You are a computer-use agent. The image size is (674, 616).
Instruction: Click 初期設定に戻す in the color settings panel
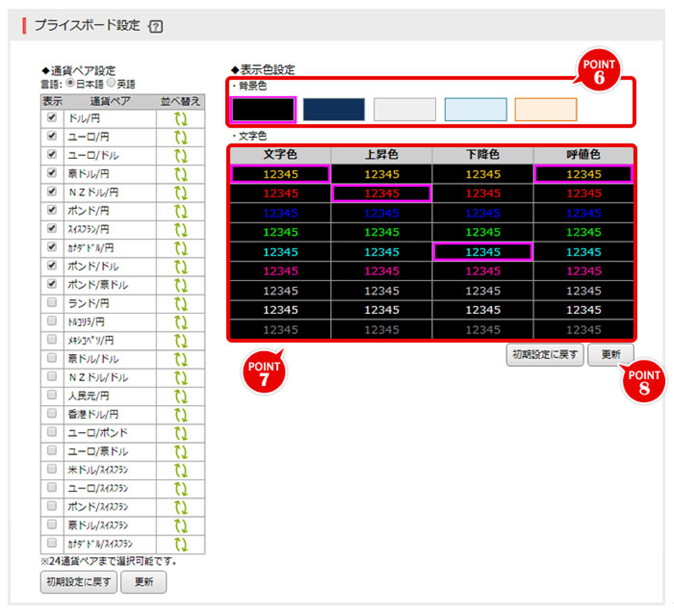pos(544,355)
